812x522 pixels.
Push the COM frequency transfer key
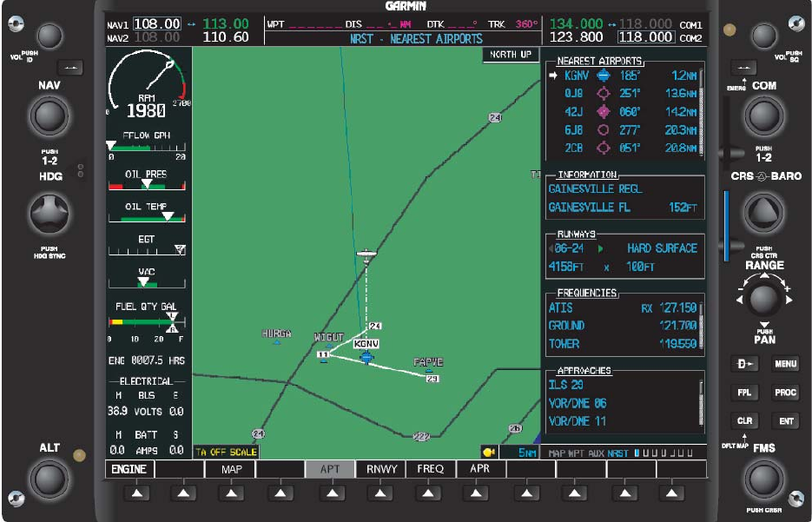click(743, 68)
